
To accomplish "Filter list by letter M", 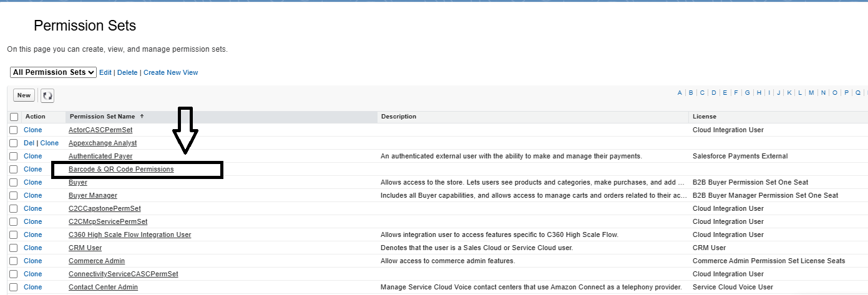I will click(811, 93).
